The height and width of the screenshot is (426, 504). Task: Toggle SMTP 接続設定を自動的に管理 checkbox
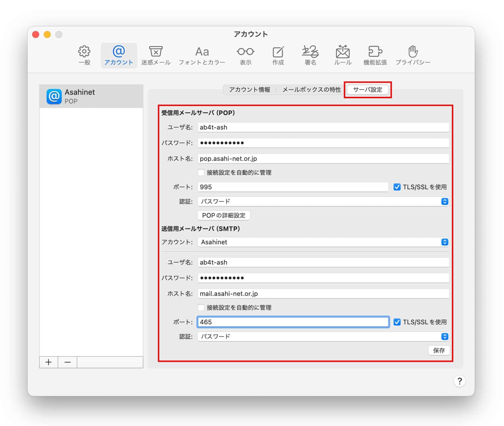[x=201, y=307]
